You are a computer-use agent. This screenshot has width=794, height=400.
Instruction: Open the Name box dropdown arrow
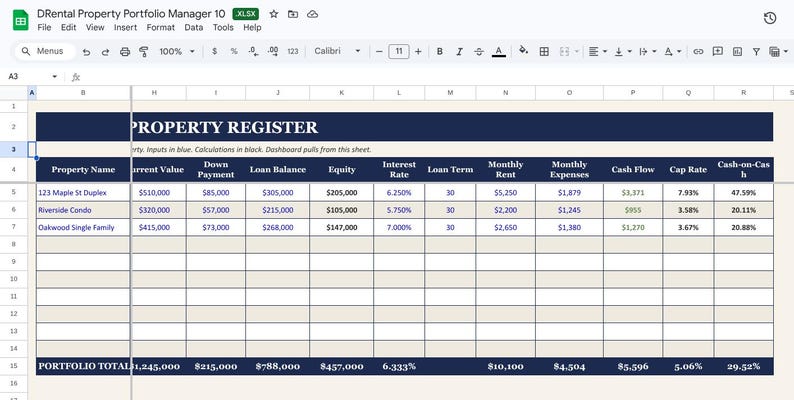pyautogui.click(x=55, y=76)
